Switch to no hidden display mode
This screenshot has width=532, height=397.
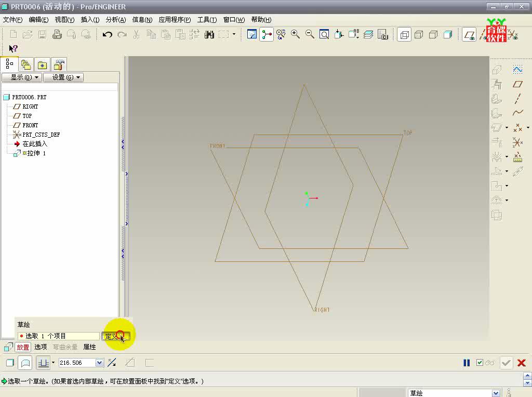pos(433,35)
